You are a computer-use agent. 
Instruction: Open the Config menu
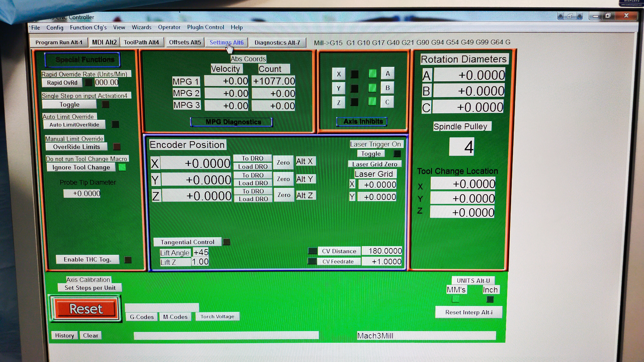coord(55,27)
